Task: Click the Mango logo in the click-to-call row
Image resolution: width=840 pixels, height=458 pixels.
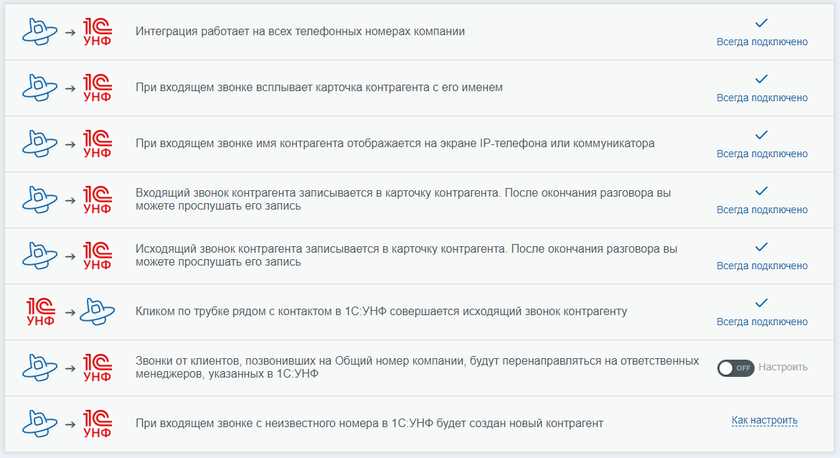Action: [97, 311]
